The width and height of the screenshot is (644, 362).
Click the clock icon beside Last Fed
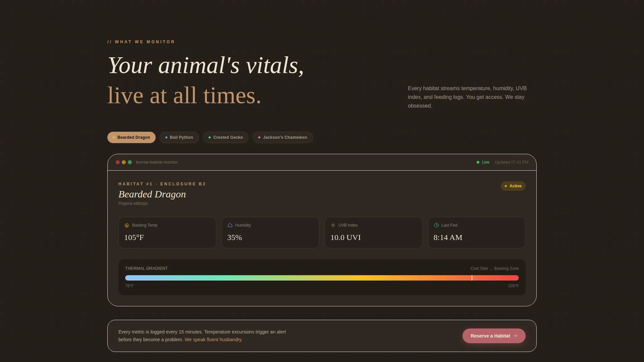[x=436, y=225]
